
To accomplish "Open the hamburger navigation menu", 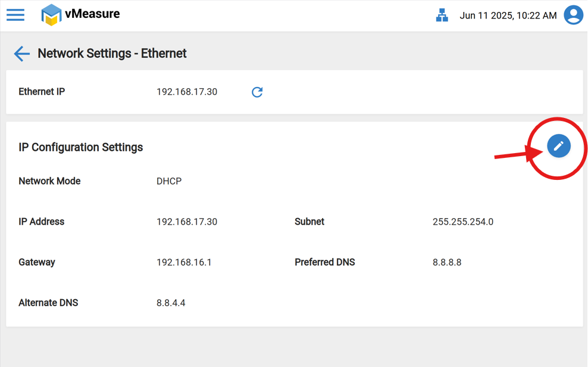I will tap(15, 15).
